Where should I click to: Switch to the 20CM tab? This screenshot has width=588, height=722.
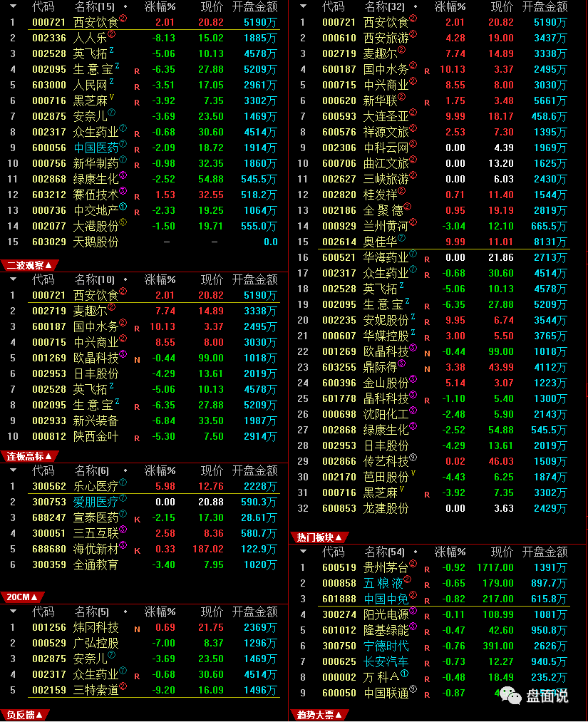tap(22, 597)
